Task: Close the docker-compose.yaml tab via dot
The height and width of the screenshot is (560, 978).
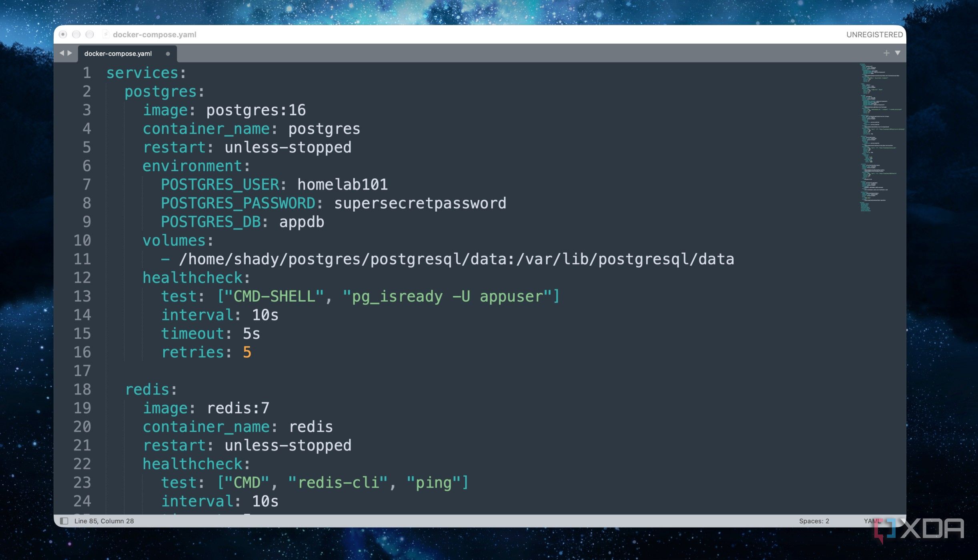Action: click(x=168, y=54)
